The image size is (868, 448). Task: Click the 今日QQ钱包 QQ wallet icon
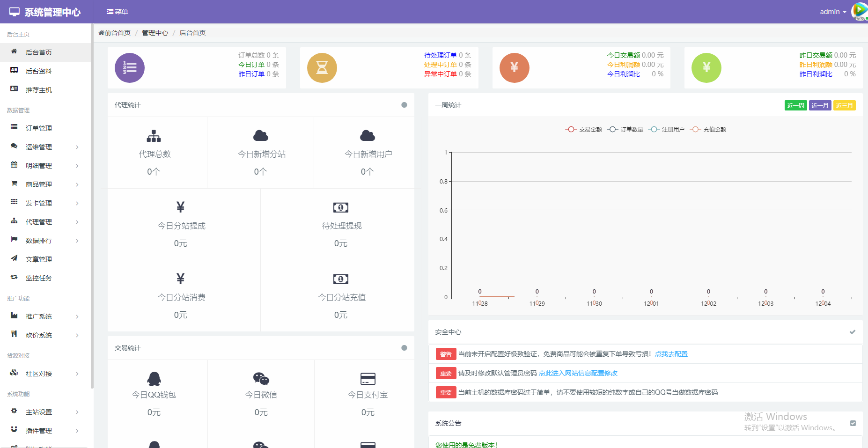(154, 378)
